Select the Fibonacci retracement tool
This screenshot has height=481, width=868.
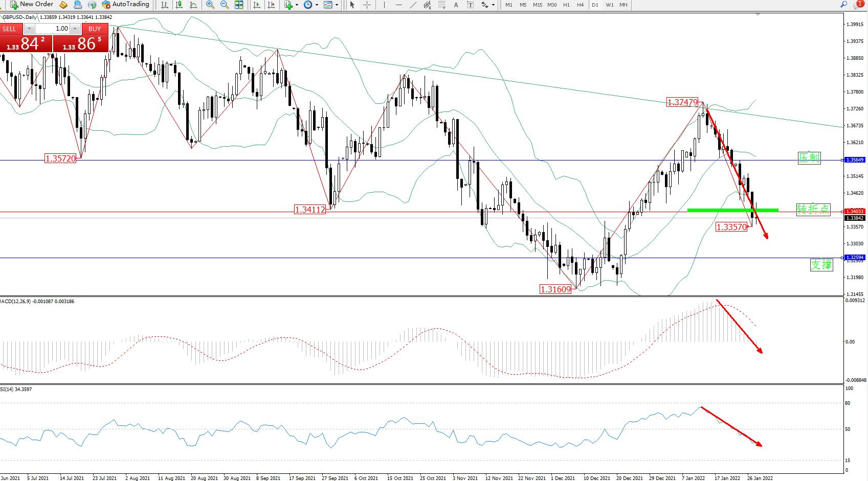tap(441, 5)
